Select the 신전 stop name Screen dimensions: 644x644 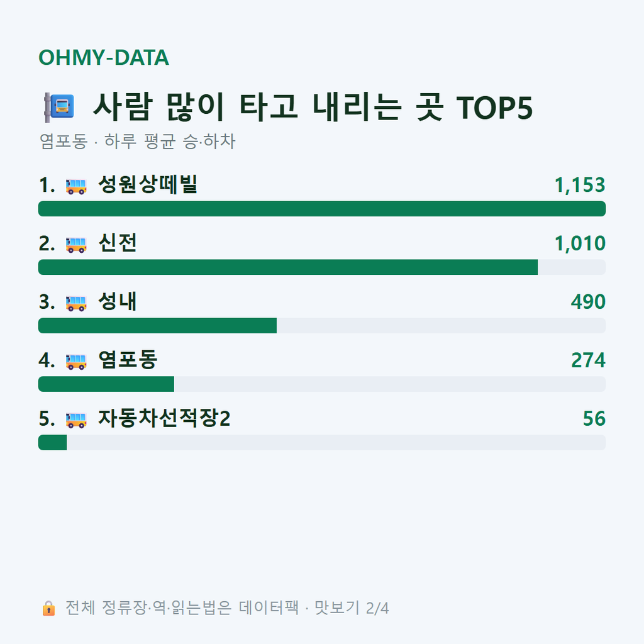pyautogui.click(x=118, y=243)
